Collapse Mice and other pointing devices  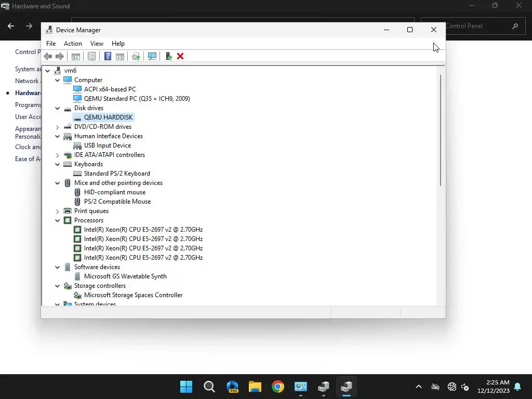click(57, 183)
